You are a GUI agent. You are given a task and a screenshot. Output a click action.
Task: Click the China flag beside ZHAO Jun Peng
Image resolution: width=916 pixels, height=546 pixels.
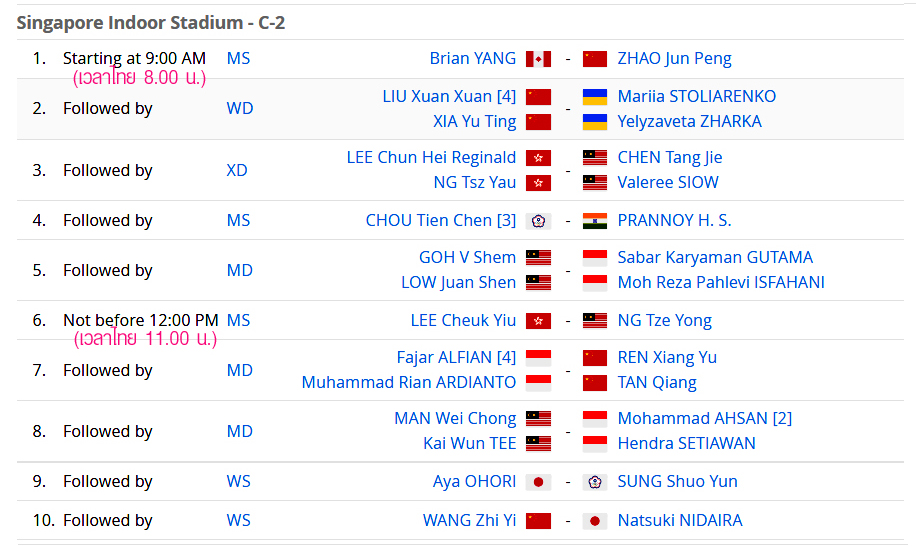click(x=595, y=59)
